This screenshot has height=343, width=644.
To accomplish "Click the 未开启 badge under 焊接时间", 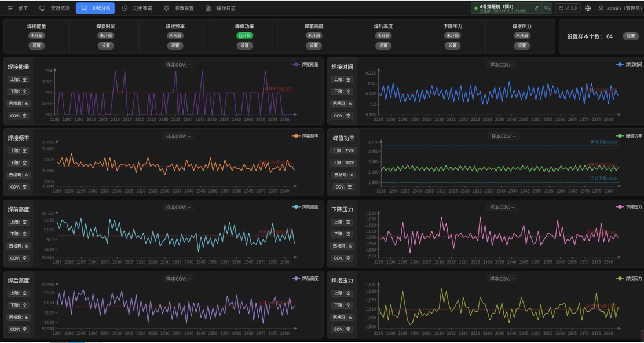I will (x=106, y=36).
